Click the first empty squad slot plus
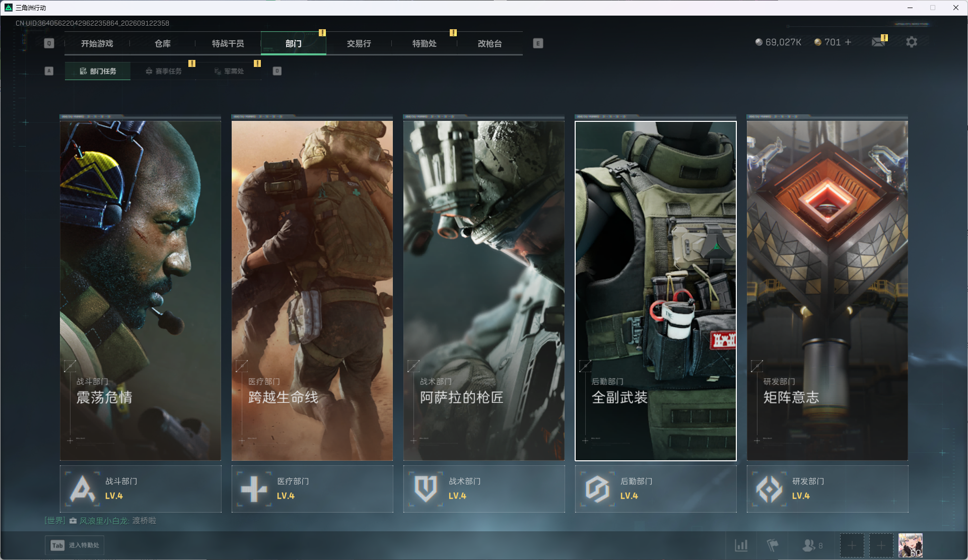The image size is (968, 560). click(852, 545)
